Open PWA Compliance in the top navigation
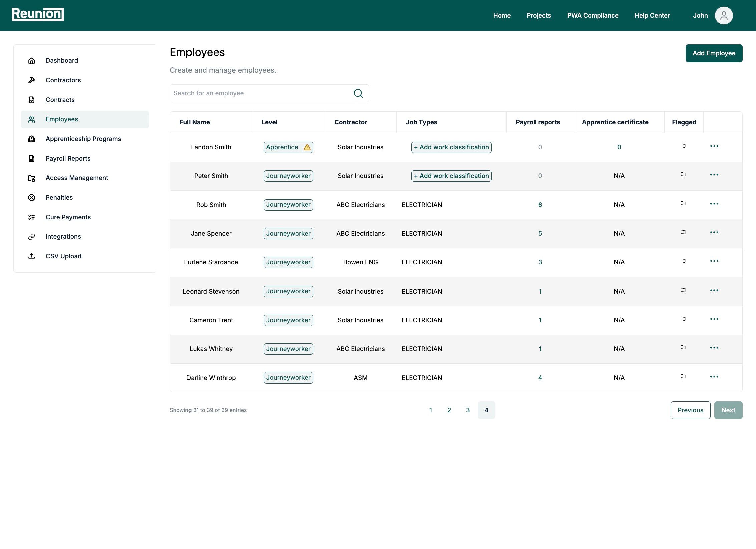 click(x=593, y=16)
